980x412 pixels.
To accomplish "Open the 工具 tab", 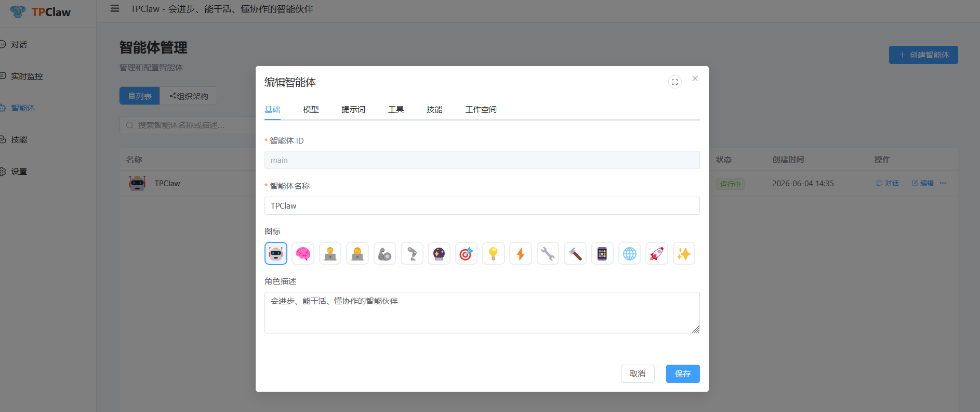I will pyautogui.click(x=396, y=109).
